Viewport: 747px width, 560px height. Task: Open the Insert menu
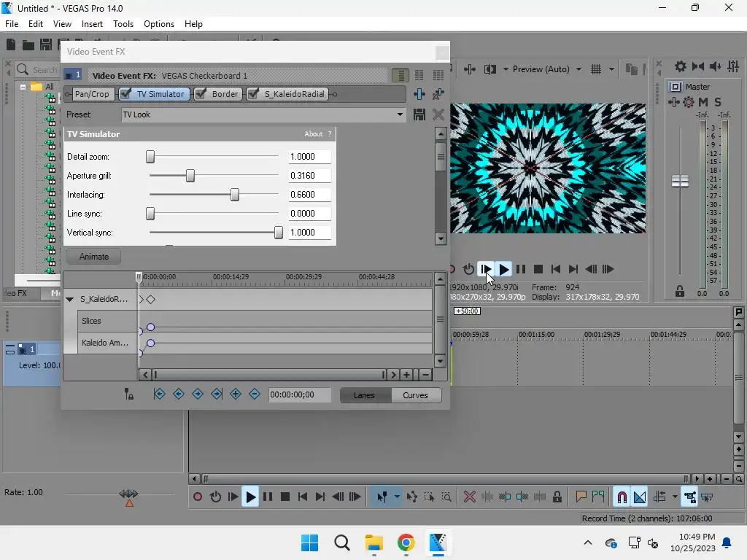pos(92,24)
